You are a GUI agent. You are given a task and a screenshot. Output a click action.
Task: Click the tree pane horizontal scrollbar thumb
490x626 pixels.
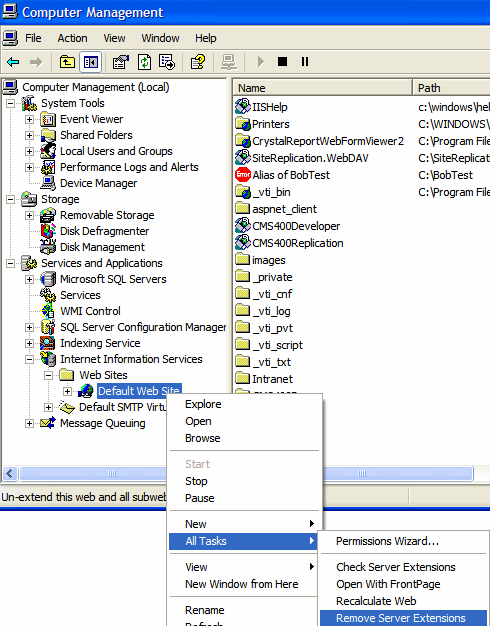[x=94, y=473]
